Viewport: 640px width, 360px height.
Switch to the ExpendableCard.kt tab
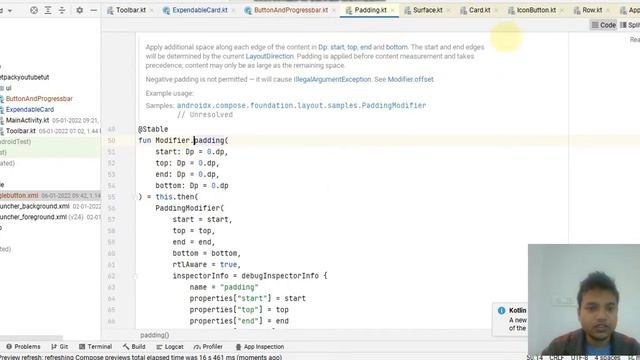(200, 10)
